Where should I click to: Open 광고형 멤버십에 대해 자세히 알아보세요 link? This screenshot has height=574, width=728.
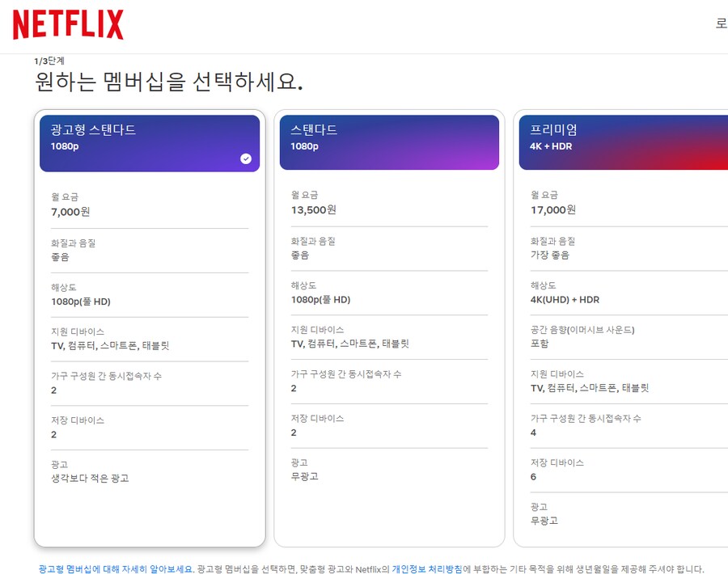click(x=116, y=569)
